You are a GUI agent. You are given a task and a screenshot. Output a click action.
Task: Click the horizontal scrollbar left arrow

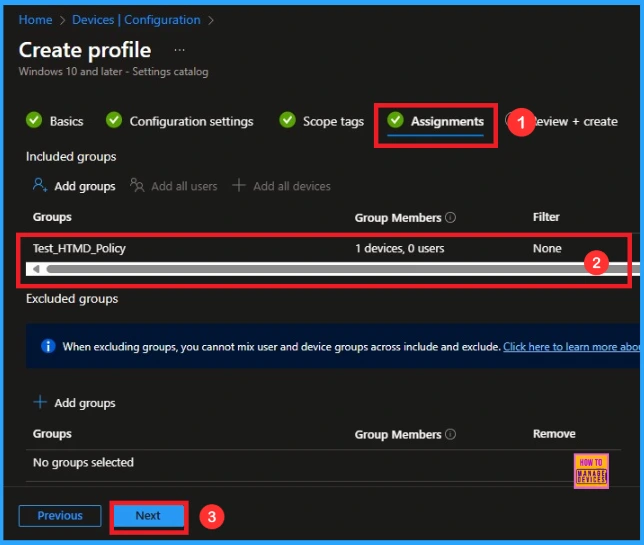tap(36, 269)
